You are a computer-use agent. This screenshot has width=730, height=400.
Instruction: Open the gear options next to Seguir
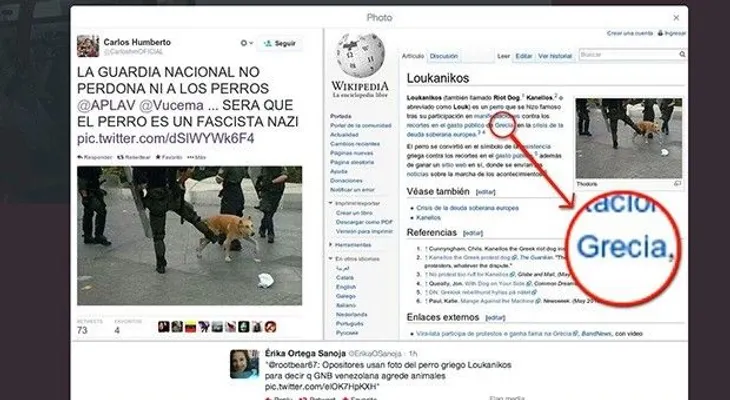(246, 43)
